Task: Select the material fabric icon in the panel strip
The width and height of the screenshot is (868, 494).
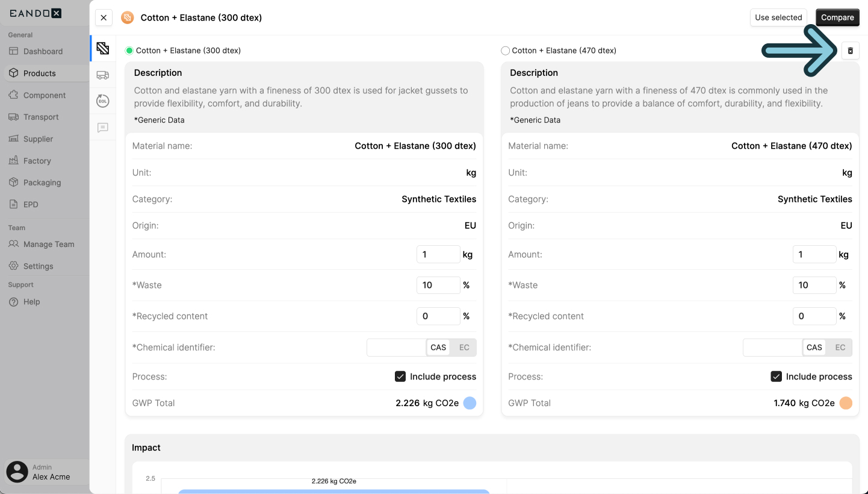Action: click(102, 48)
